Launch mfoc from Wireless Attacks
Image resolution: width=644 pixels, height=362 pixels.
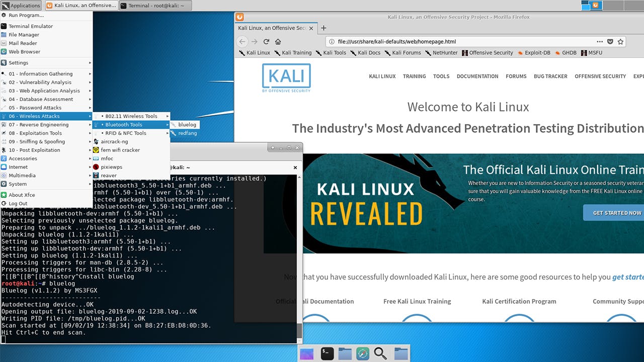point(131,158)
